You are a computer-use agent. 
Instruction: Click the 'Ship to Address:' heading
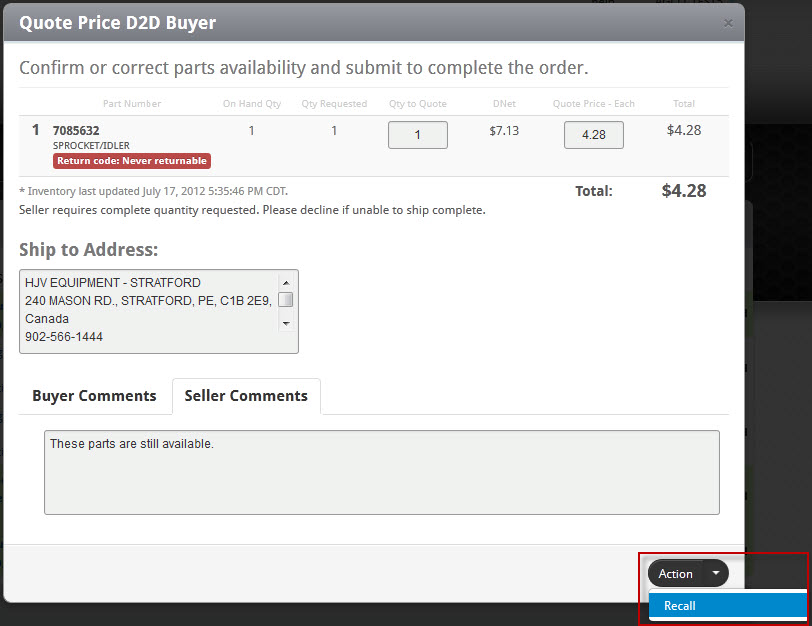(89, 250)
